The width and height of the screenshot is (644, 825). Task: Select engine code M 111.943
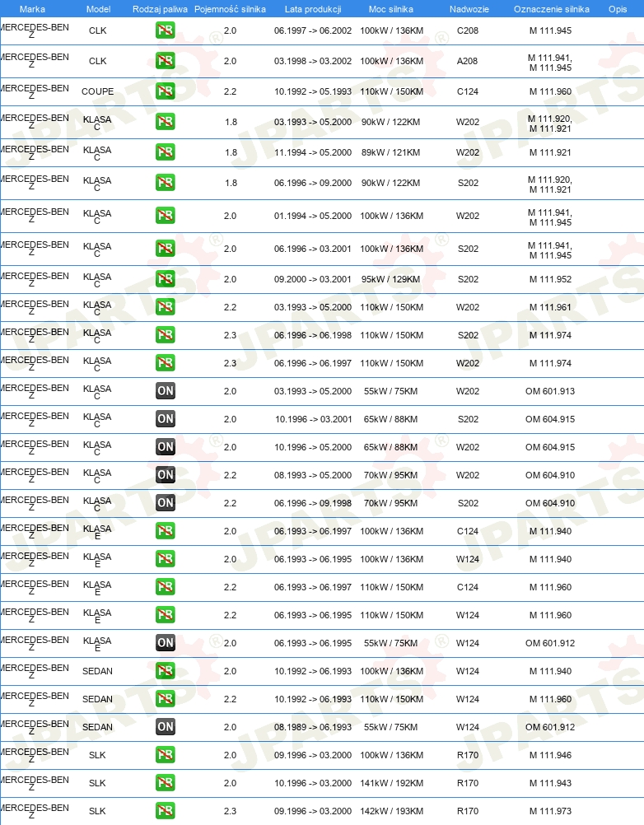[550, 783]
